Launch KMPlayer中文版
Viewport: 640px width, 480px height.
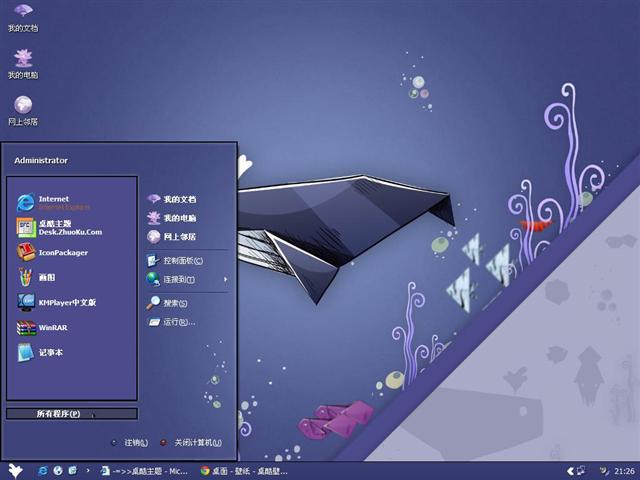[56, 302]
